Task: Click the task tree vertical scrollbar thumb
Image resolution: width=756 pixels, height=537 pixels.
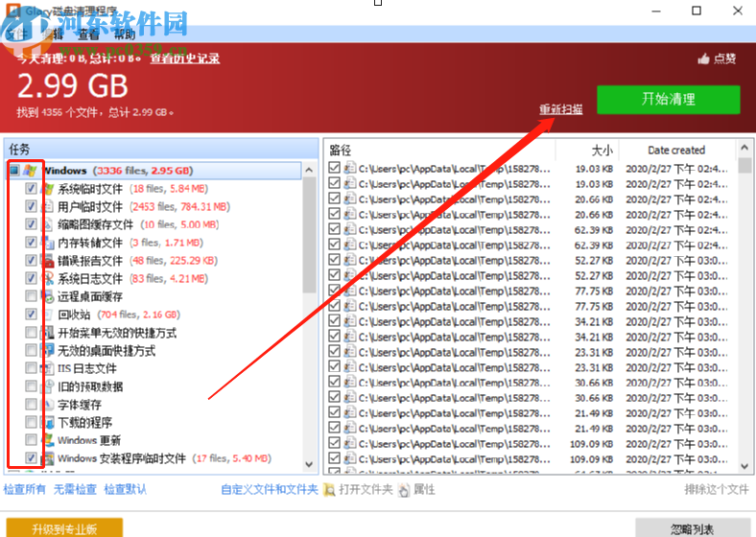Action: pos(310,235)
